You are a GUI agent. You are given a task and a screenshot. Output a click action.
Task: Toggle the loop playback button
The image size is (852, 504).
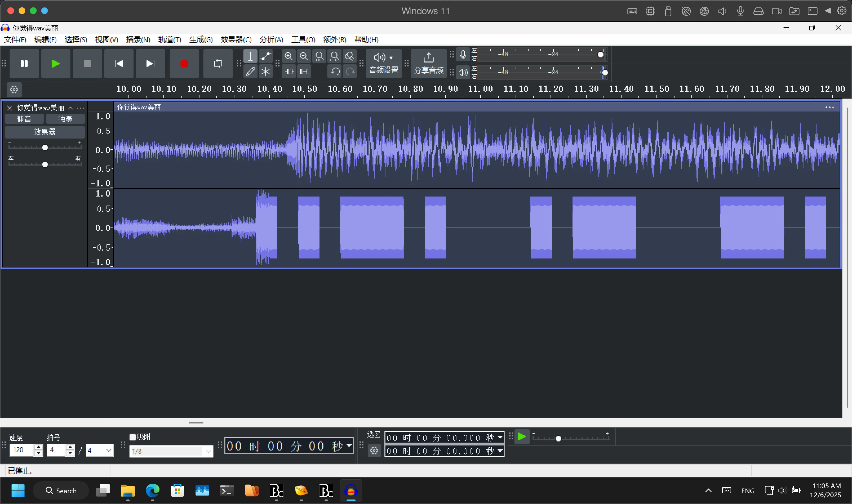(x=218, y=64)
